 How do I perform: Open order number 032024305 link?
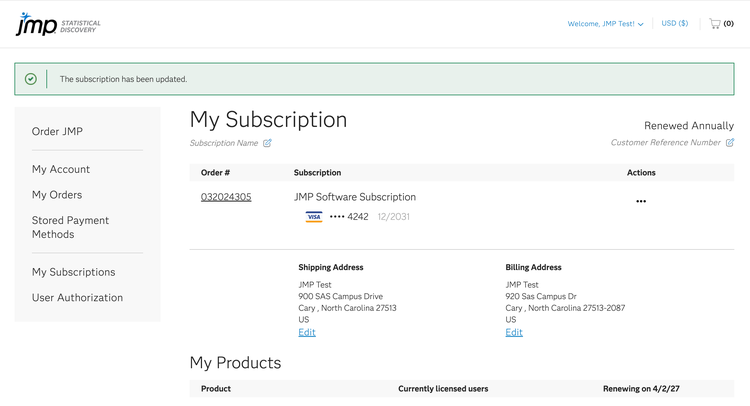[x=226, y=197]
